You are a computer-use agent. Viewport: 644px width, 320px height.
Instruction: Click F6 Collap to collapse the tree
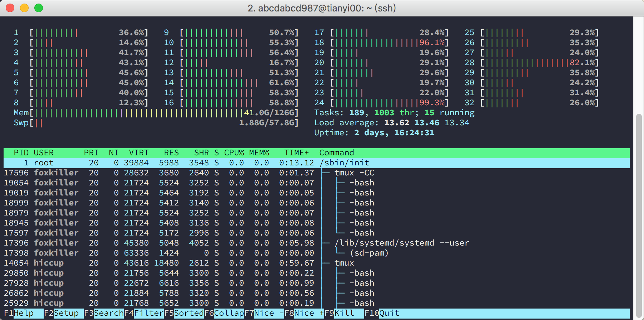pos(224,313)
